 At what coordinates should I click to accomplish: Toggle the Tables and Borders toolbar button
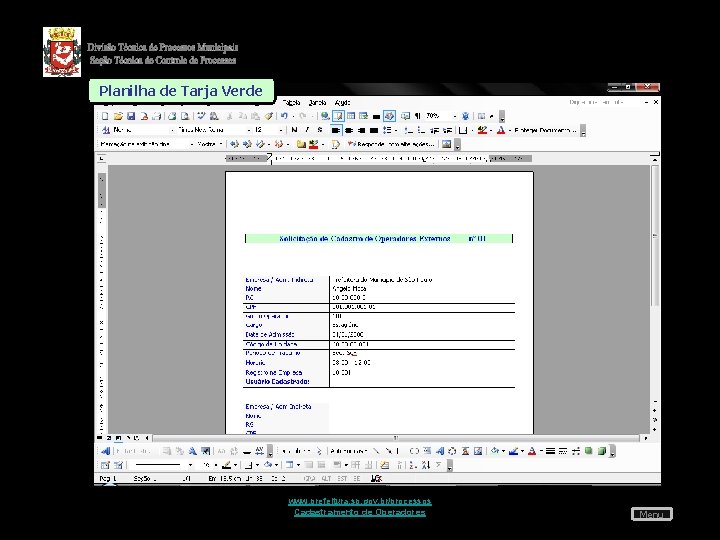click(x=338, y=116)
